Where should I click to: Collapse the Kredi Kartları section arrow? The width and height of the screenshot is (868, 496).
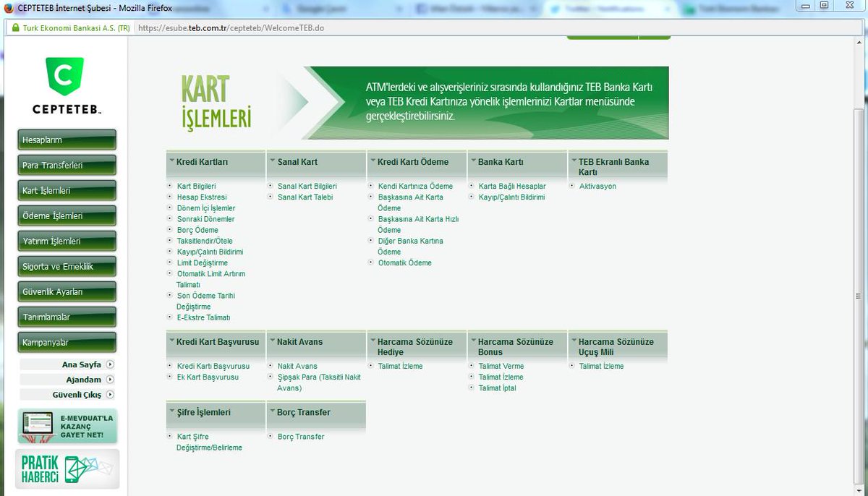171,161
